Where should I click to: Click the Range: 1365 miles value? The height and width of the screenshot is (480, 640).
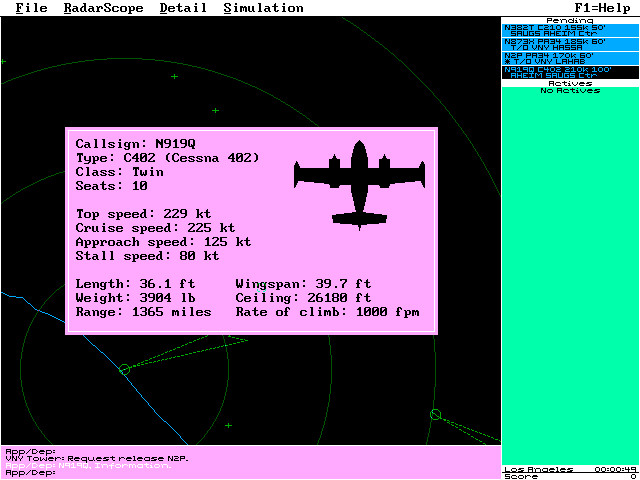143,312
